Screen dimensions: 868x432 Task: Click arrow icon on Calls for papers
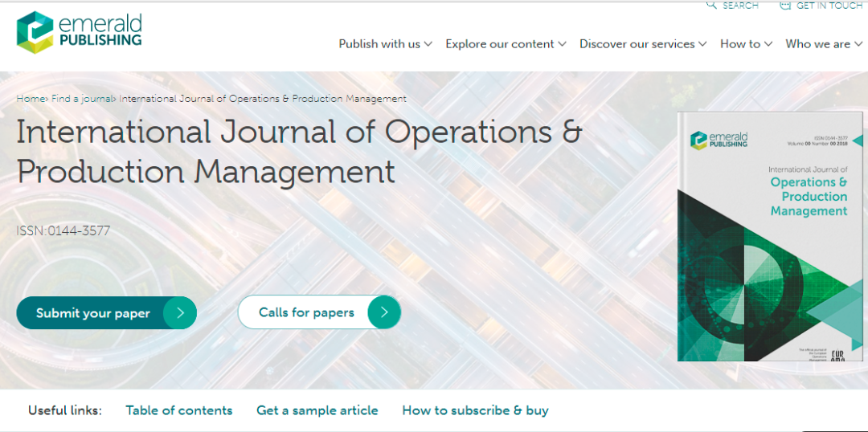coord(384,312)
